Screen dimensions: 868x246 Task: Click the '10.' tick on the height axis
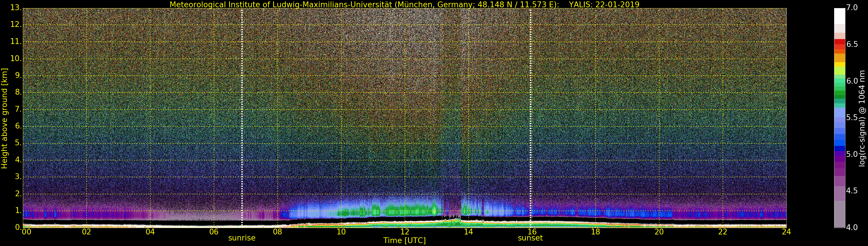pos(16,58)
